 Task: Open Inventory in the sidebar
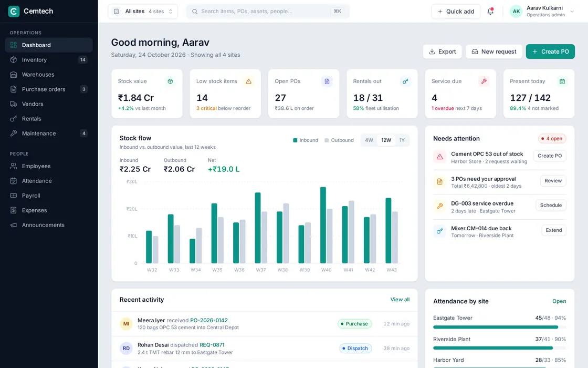coord(49,60)
